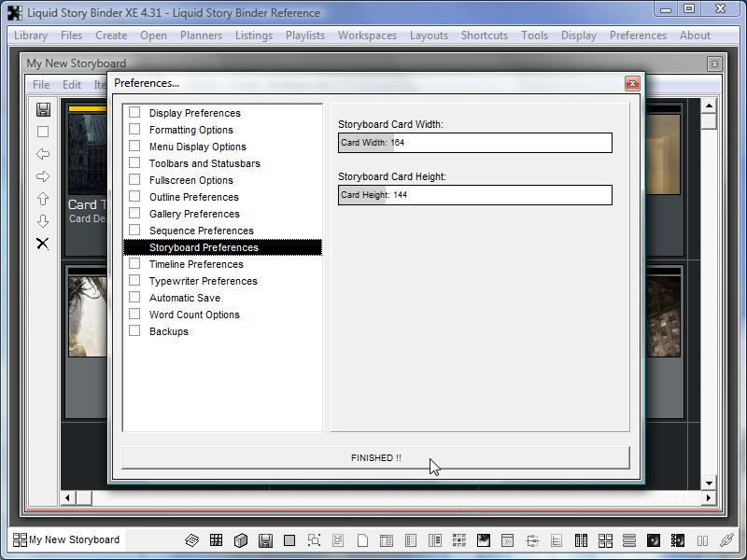The image size is (747, 560).
Task: Enable the Backups checkbox
Action: (134, 331)
